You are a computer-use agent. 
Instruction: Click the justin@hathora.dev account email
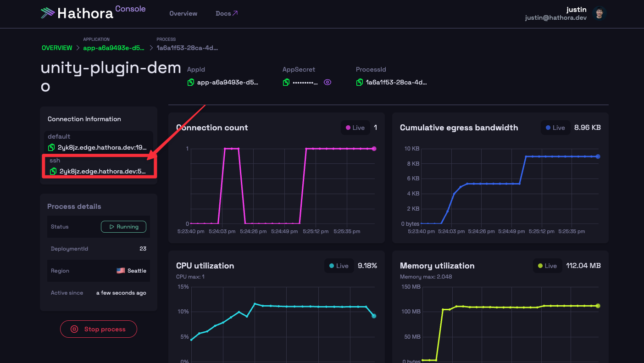click(x=556, y=18)
